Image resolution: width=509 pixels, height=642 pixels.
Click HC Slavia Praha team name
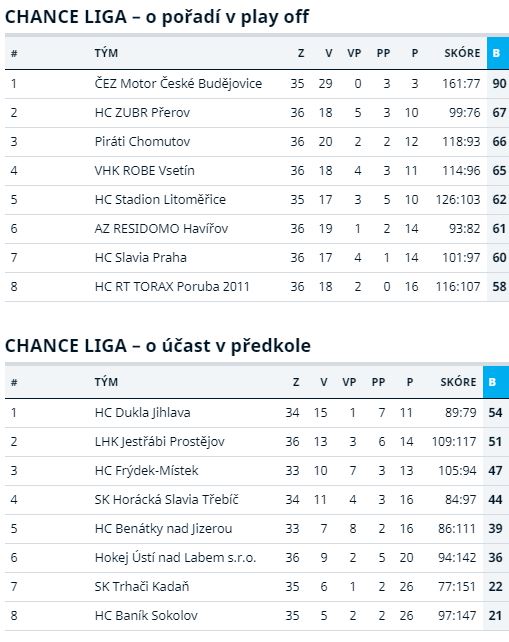(x=140, y=258)
